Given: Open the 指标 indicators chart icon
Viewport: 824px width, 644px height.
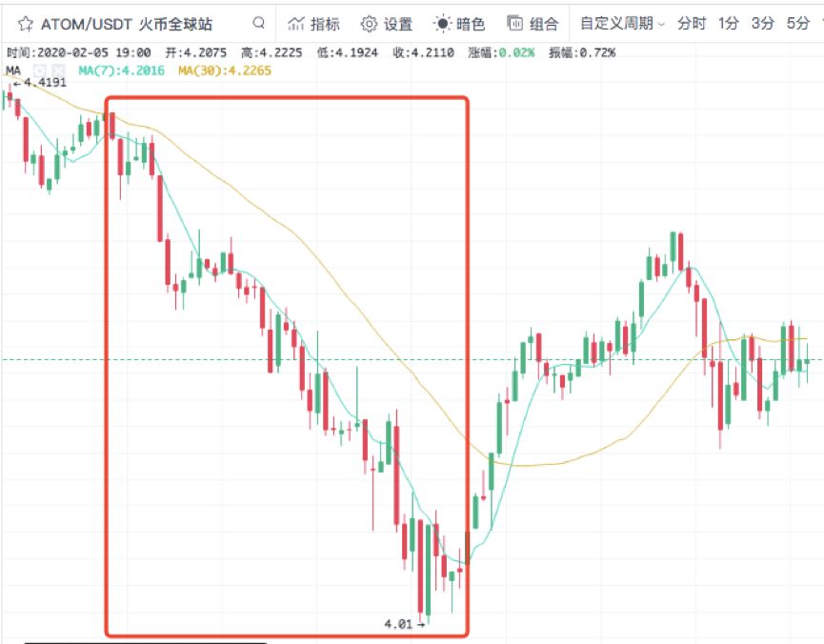Looking at the screenshot, I should click(x=296, y=24).
